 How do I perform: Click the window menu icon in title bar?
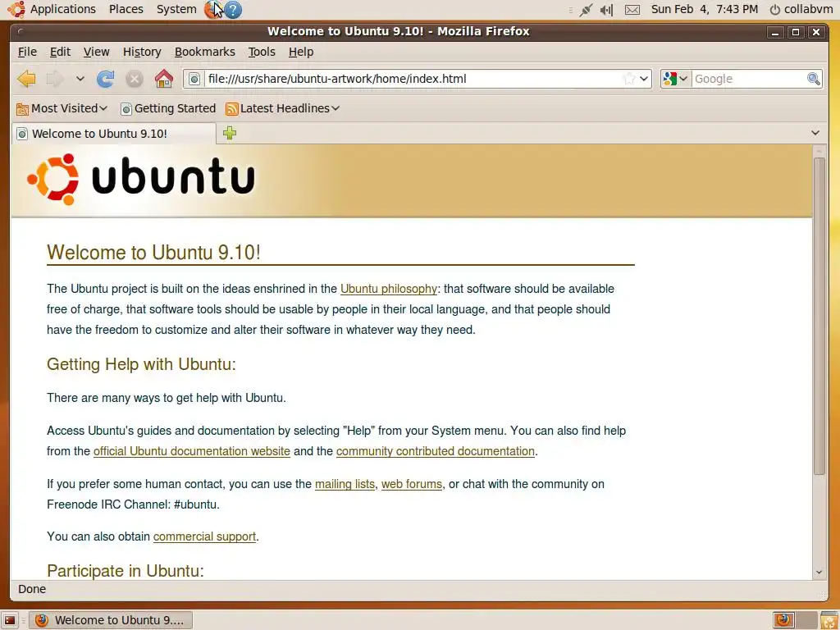[21, 32]
